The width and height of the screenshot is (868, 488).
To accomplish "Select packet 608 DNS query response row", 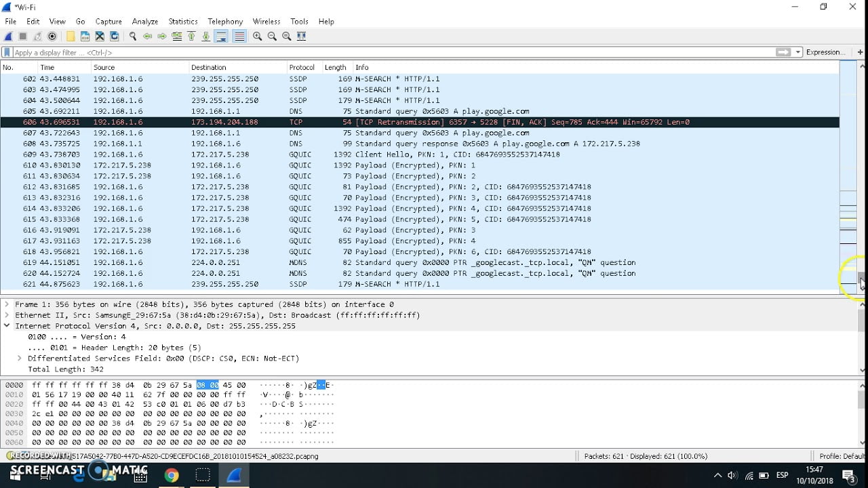I will pyautogui.click(x=420, y=144).
